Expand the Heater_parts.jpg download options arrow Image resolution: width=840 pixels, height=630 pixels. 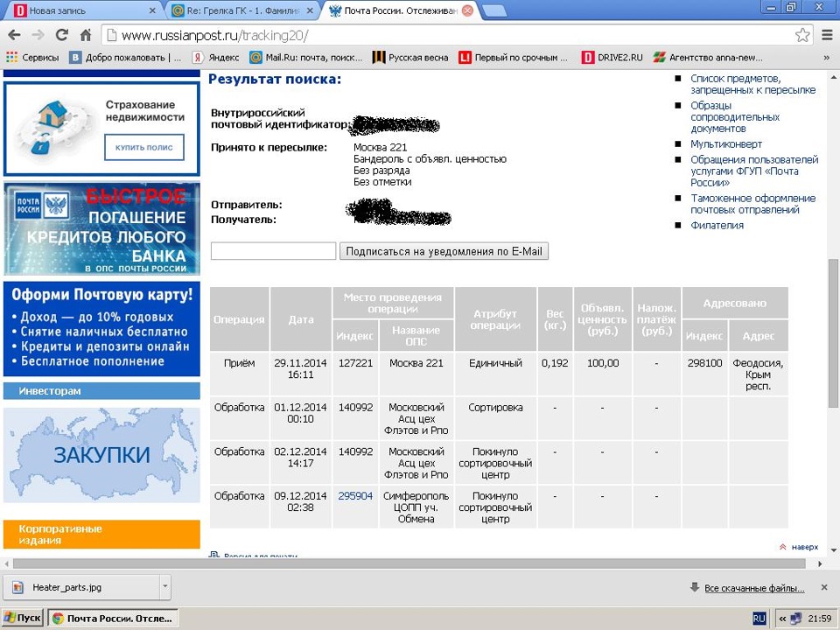tap(165, 587)
